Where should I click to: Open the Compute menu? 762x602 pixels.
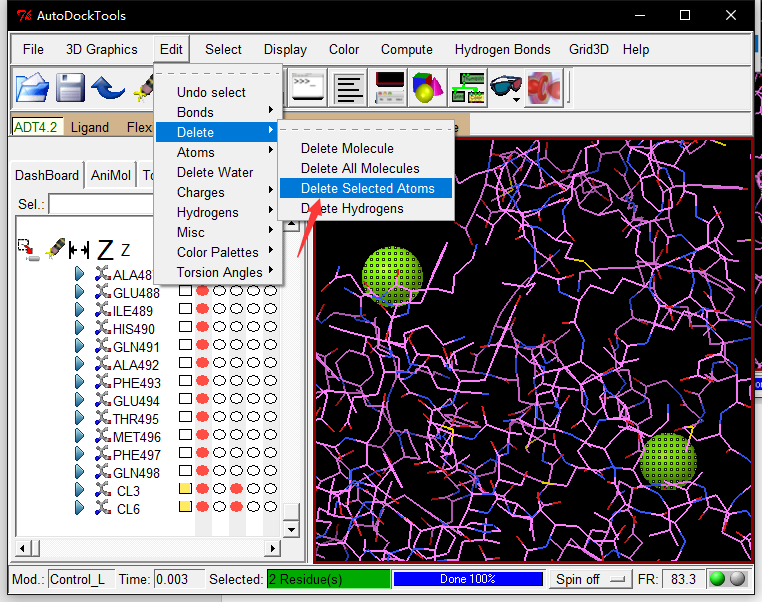pyautogui.click(x=406, y=50)
